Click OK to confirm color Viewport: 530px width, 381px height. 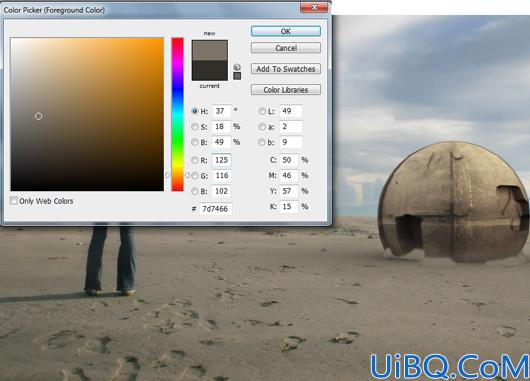point(286,31)
